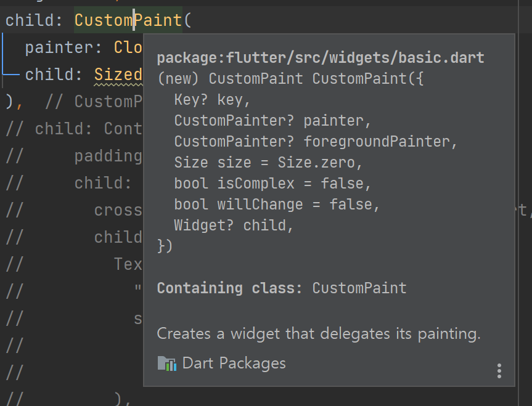Click 'bool isComplex = false,' line

[272, 184]
